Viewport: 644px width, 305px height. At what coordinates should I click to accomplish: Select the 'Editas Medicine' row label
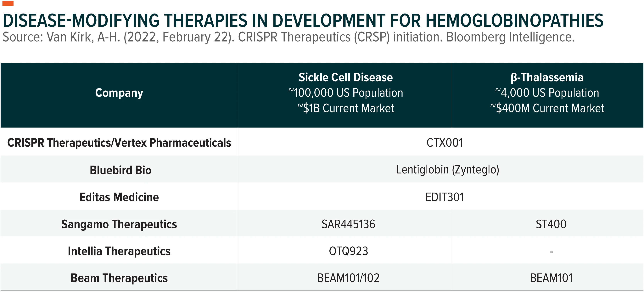[x=119, y=197]
